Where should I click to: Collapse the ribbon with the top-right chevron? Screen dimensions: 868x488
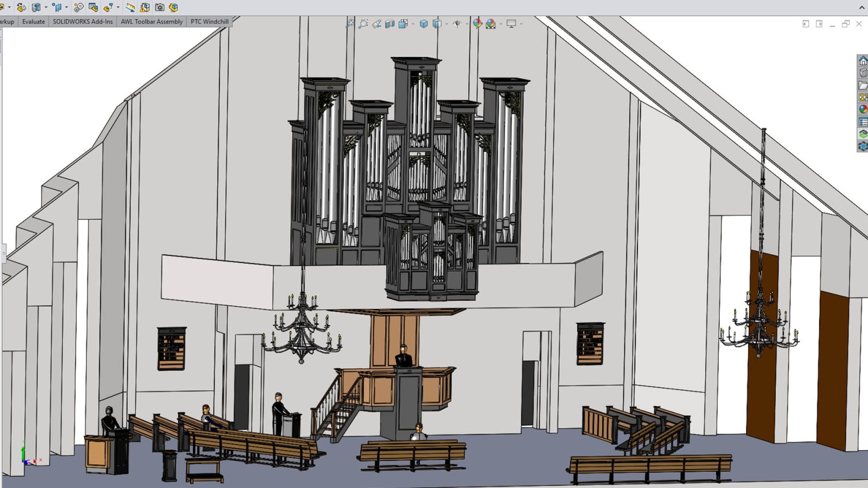coord(862,7)
